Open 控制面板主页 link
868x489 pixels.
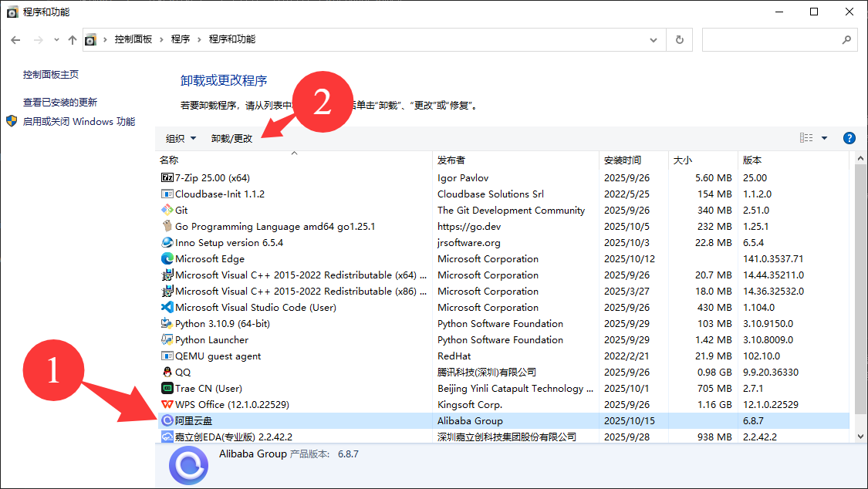tap(51, 75)
